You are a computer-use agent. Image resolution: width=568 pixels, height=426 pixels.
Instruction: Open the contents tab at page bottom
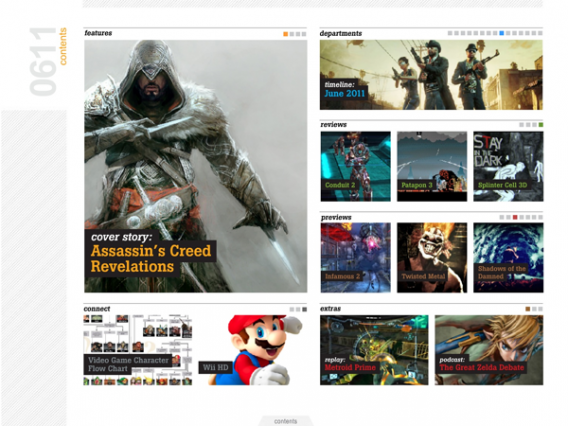click(285, 421)
